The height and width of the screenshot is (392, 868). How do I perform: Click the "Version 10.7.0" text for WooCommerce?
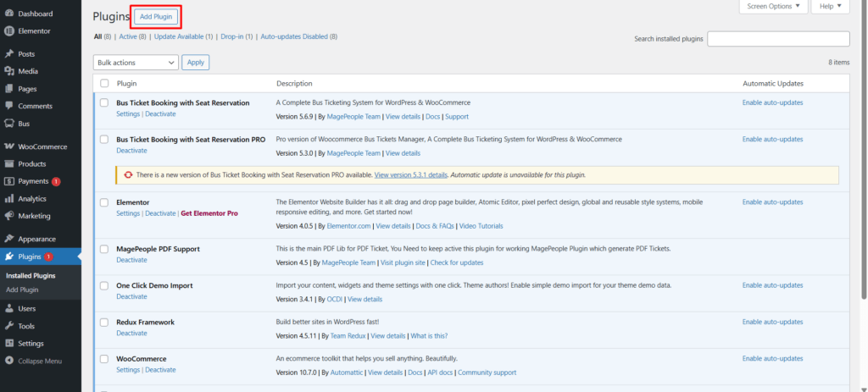coord(296,373)
